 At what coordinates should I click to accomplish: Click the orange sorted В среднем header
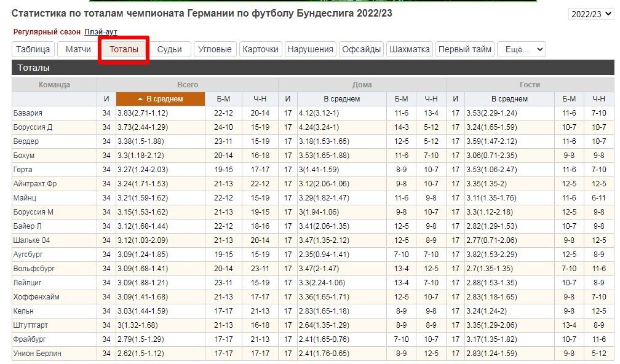(160, 99)
